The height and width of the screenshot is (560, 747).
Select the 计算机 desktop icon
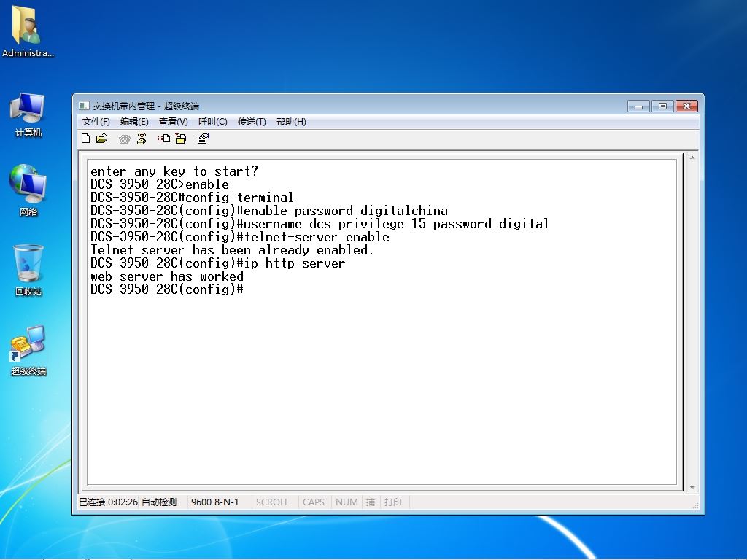pos(28,114)
